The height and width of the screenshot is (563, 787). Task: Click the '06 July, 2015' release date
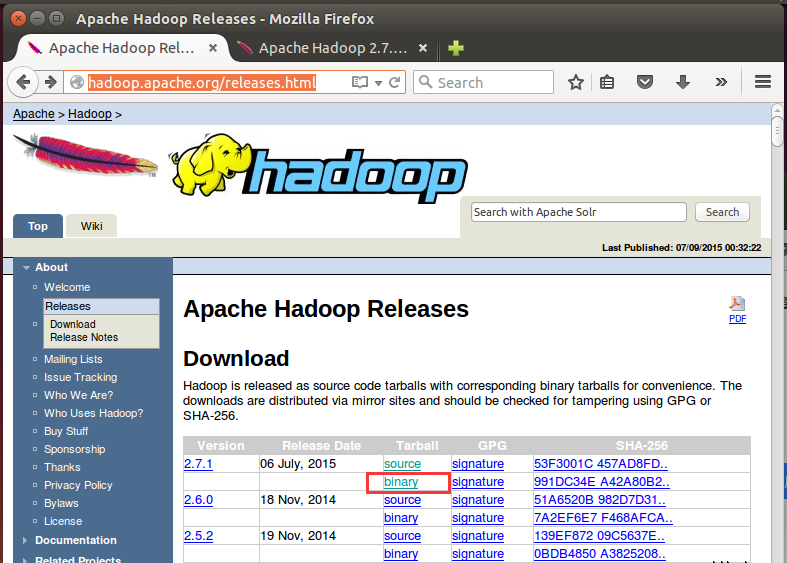298,464
